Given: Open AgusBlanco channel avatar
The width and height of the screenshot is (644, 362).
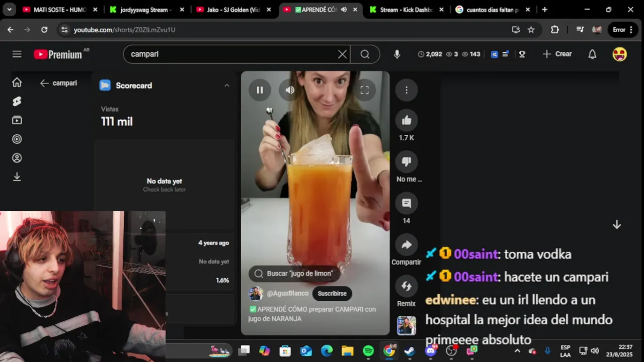Looking at the screenshot, I should (256, 294).
